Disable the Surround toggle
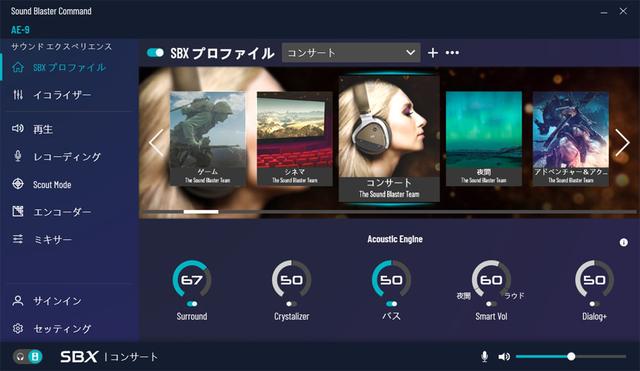Image resolution: width=640 pixels, height=371 pixels. click(x=192, y=304)
